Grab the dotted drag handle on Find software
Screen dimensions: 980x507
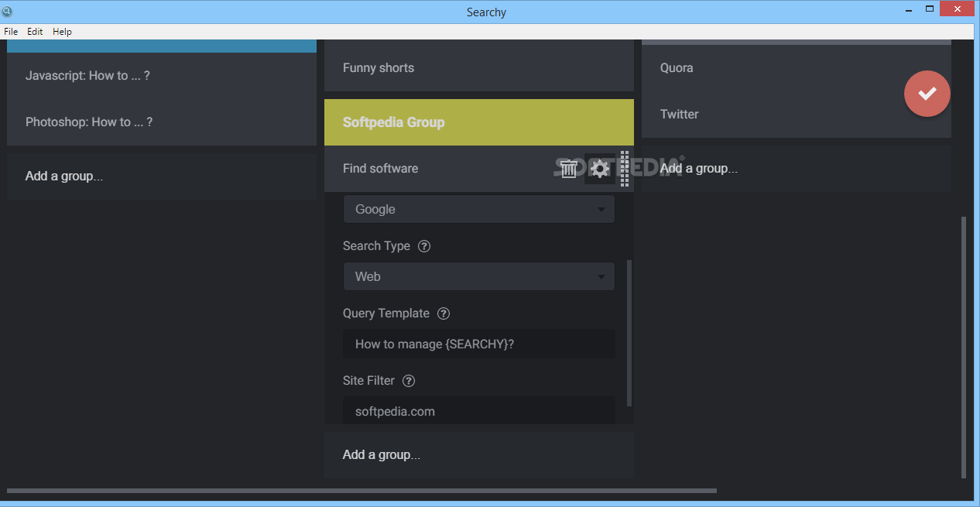pyautogui.click(x=624, y=169)
